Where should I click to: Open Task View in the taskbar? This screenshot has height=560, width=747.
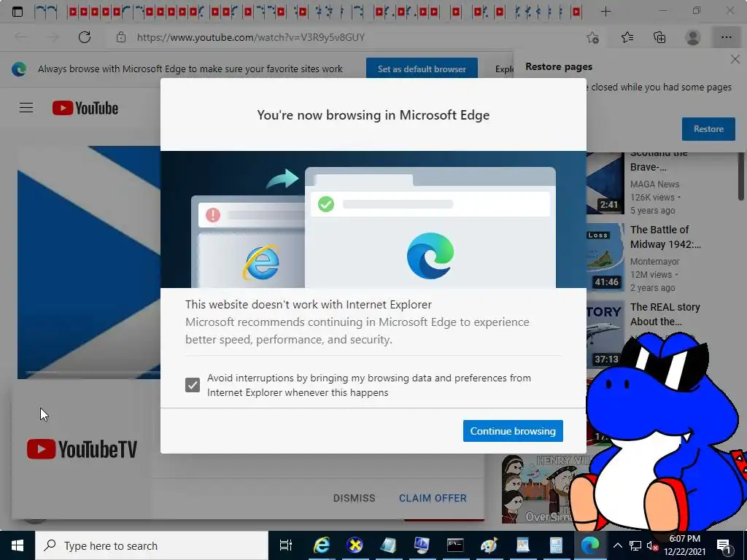[x=285, y=545]
